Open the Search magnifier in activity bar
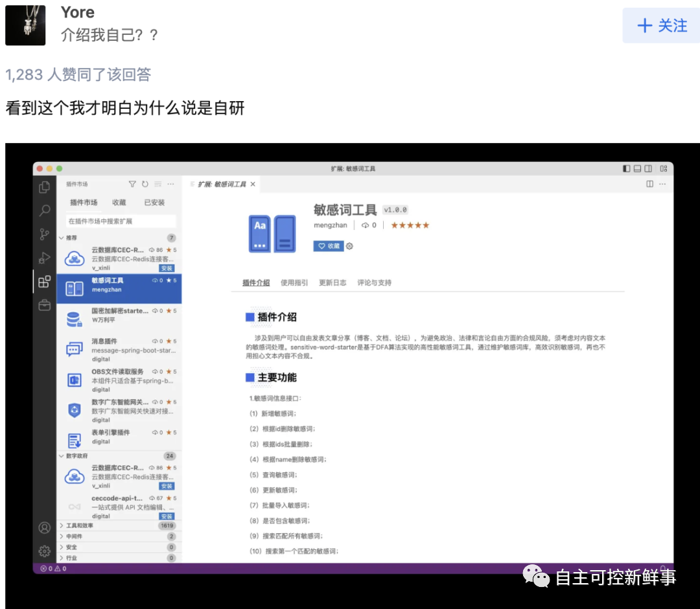Viewport: 700px width, 609px height. [x=45, y=211]
